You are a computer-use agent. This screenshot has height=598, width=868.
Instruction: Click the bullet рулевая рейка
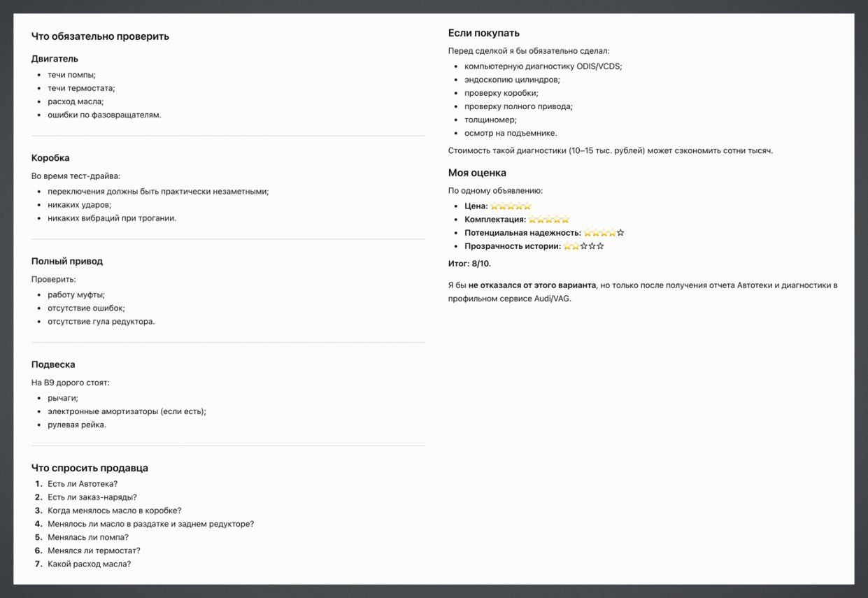pyautogui.click(x=77, y=425)
